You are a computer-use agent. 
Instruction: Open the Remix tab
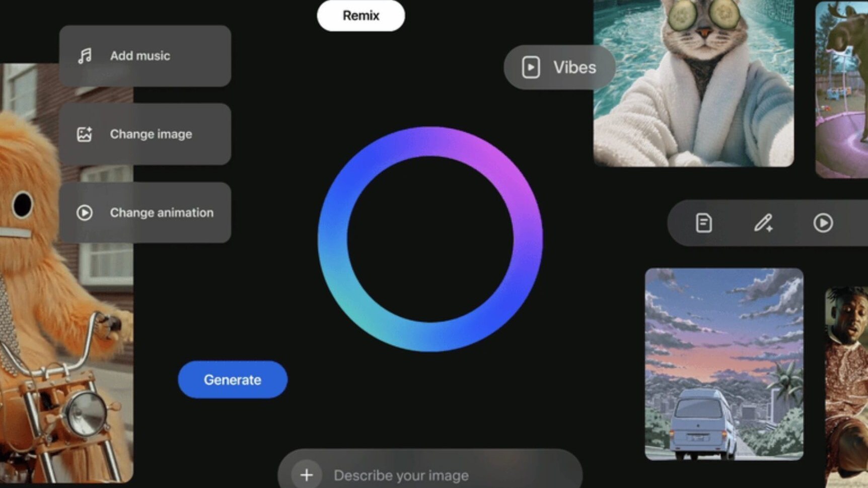(x=360, y=16)
